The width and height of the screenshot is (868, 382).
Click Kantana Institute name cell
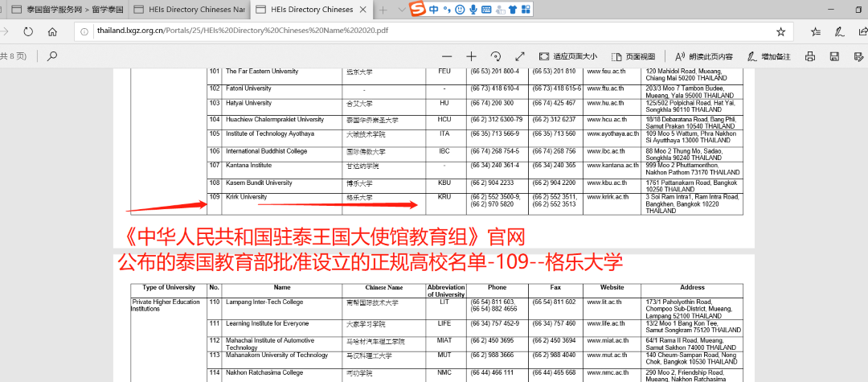248,165
